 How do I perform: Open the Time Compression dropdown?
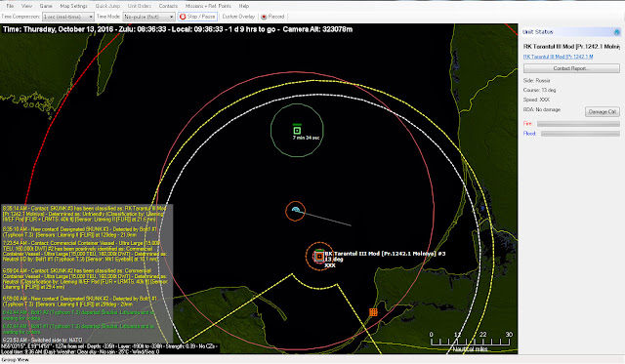[68, 17]
